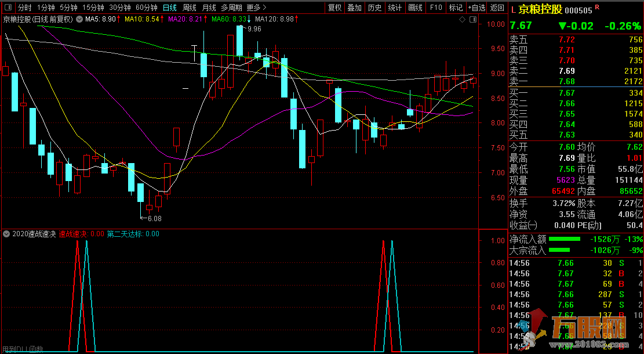Click the 卖三 price 7.70
The width and height of the screenshot is (644, 354).
coord(567,60)
